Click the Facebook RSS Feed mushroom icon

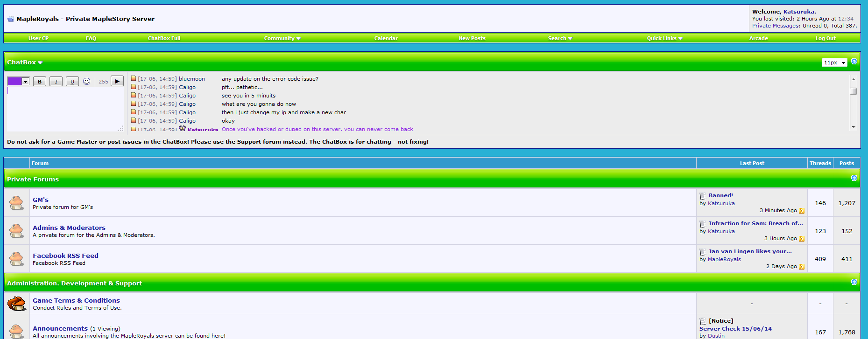point(16,259)
